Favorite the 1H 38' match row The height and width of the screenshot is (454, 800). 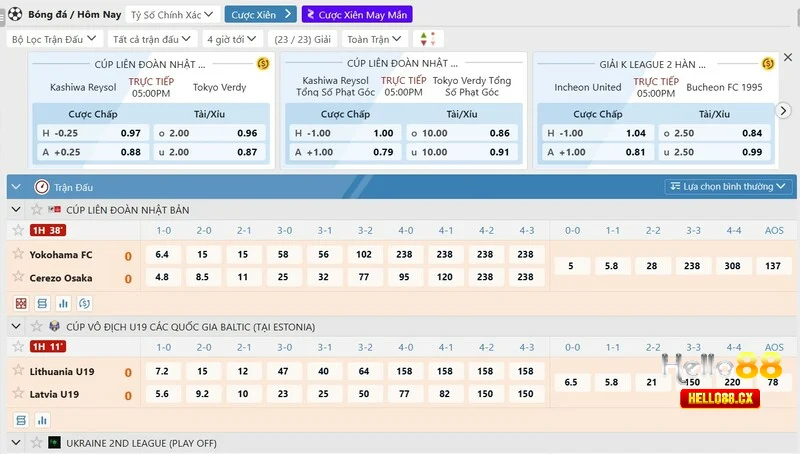click(x=18, y=230)
